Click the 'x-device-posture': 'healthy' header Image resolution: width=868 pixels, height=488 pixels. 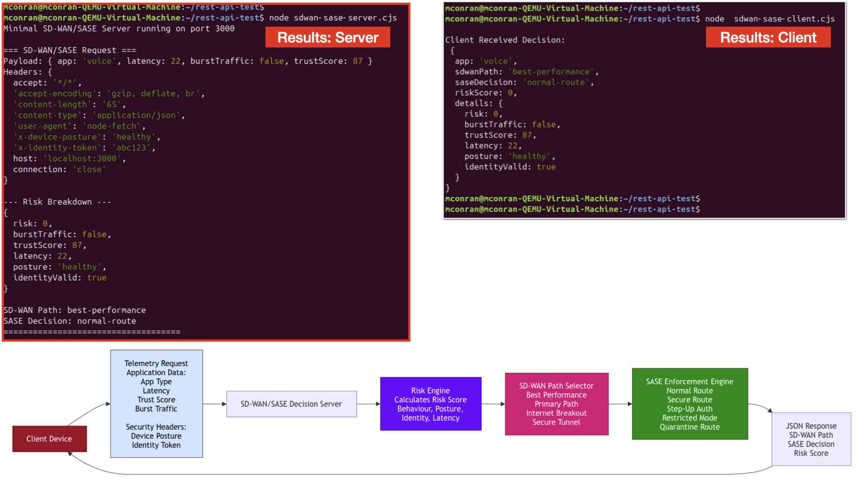point(86,137)
